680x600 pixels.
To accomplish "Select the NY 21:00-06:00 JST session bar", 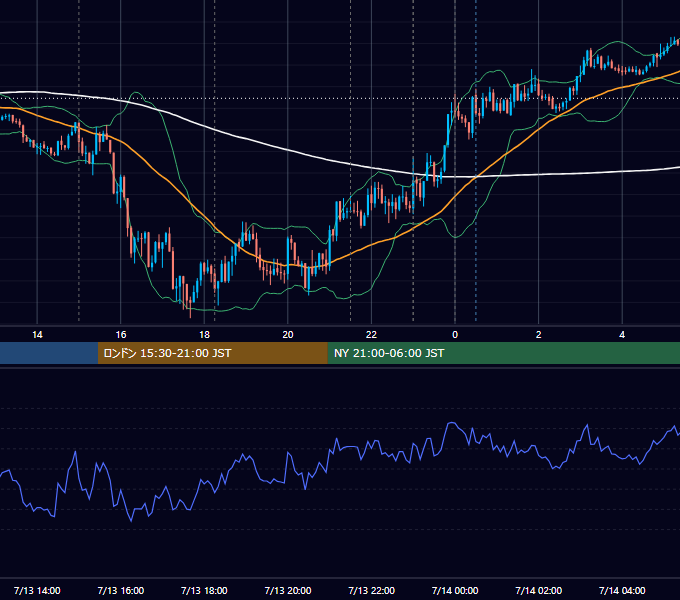I will click(503, 353).
